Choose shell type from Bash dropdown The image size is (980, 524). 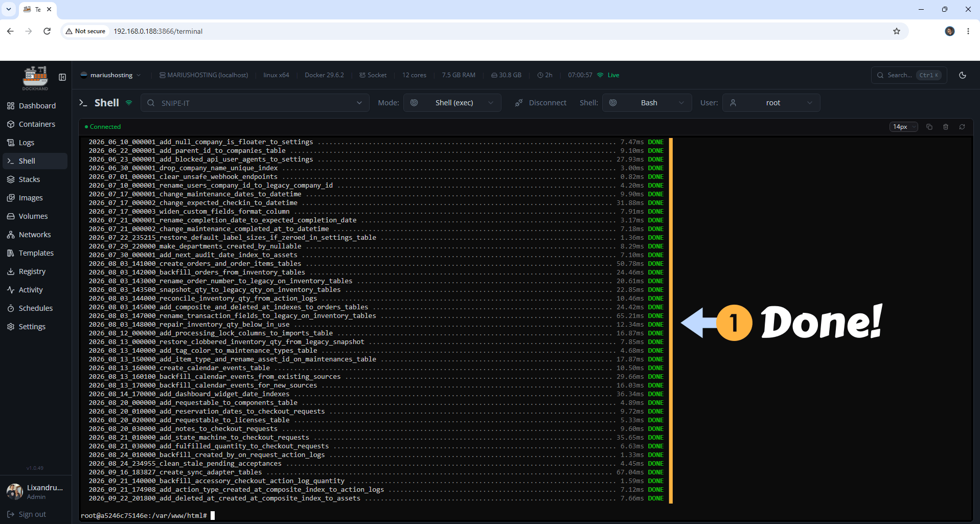pos(647,103)
